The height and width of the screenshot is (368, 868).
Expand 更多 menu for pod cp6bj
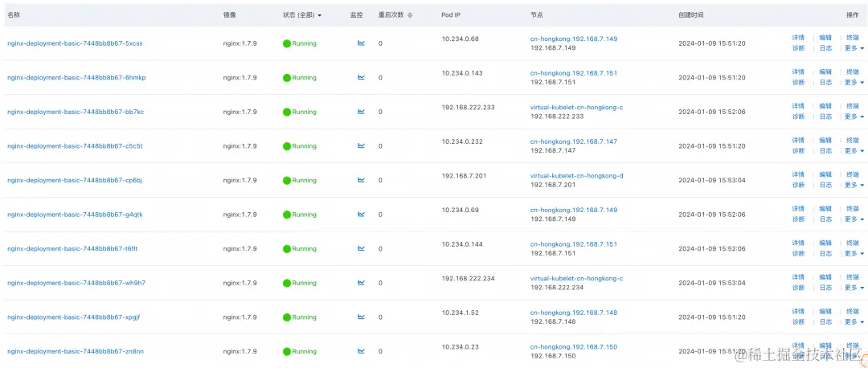(x=854, y=186)
